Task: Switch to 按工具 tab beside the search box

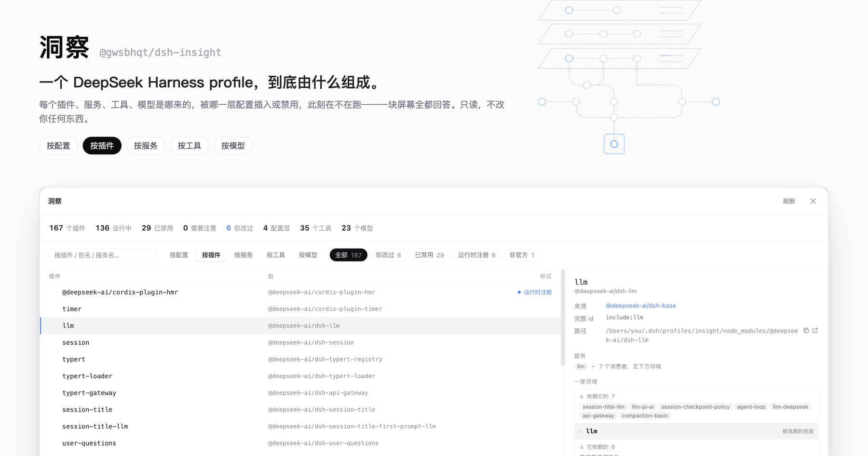Action: point(276,255)
